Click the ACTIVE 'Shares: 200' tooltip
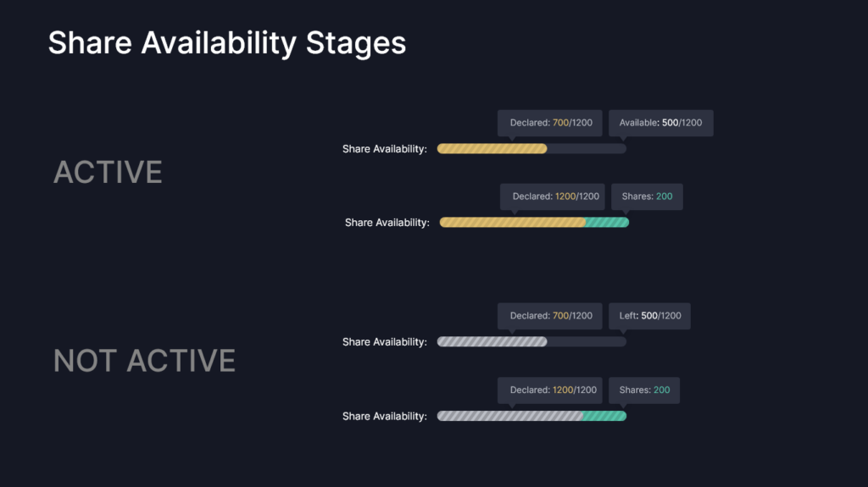This screenshot has width=868, height=487. tap(647, 196)
